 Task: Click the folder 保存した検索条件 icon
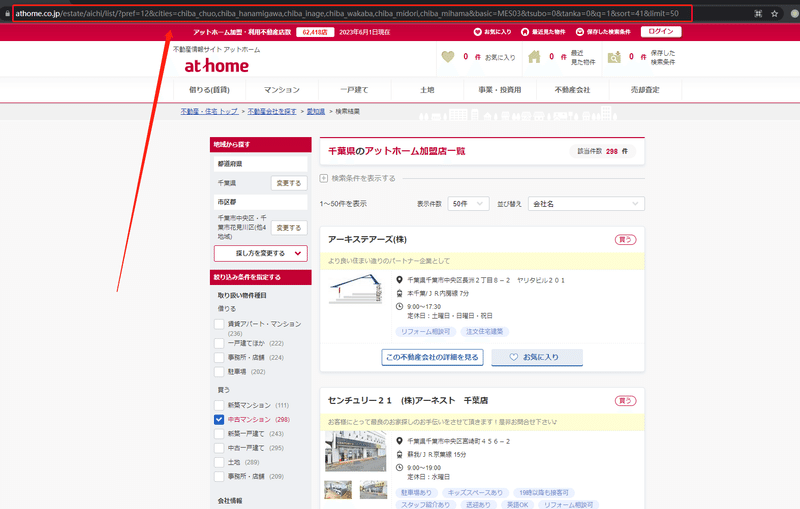(614, 57)
